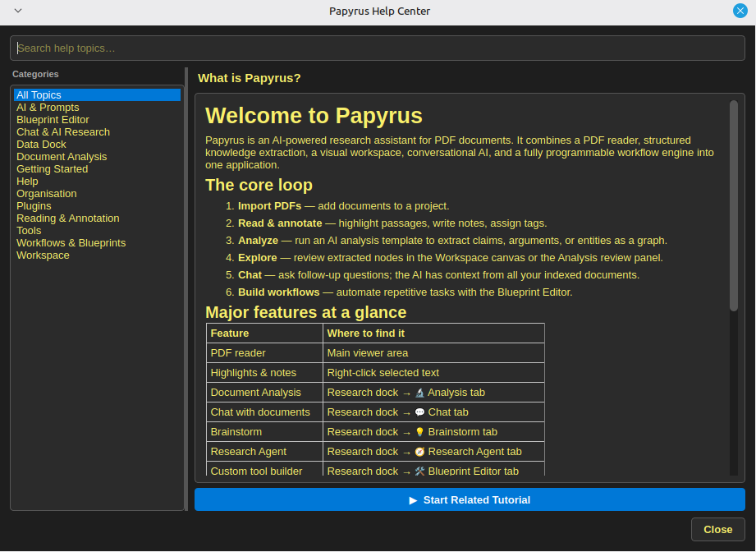756x552 pixels.
Task: Click the 'Chat with documents' table cell
Action: 264,412
